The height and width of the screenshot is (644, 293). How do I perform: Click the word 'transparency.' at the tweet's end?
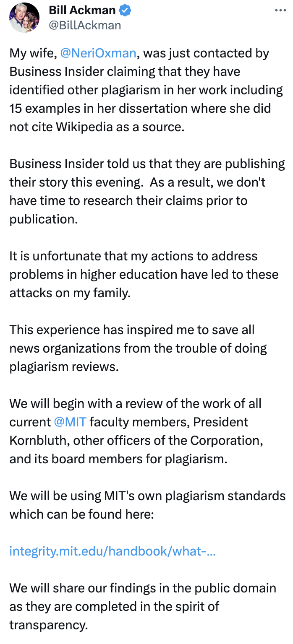pyautogui.click(x=49, y=625)
